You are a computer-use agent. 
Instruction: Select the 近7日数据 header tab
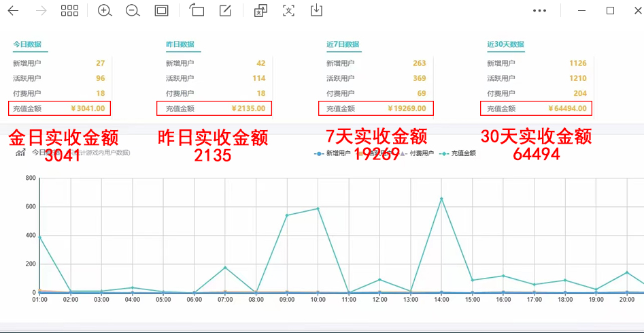[x=343, y=44]
